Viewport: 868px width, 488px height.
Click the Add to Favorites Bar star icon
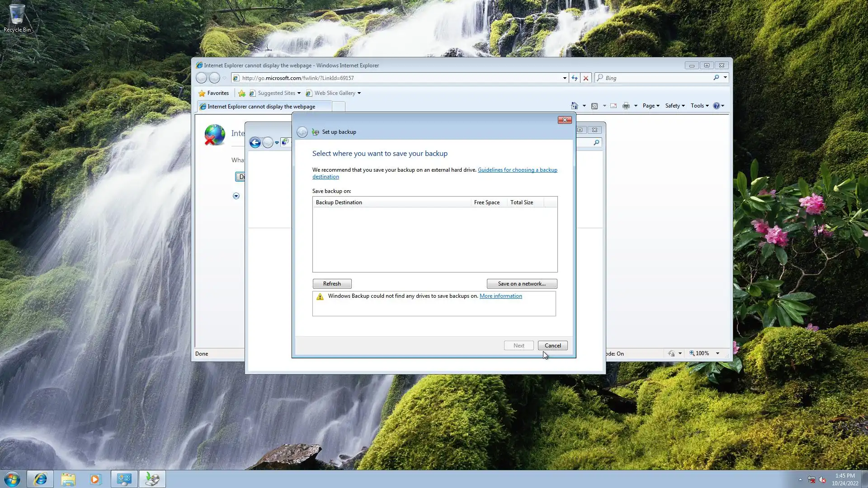pos(242,93)
